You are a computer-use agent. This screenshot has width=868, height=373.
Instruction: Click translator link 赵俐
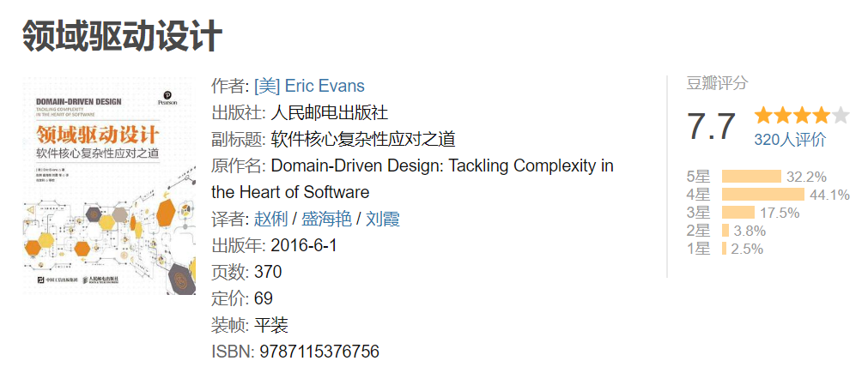click(270, 220)
